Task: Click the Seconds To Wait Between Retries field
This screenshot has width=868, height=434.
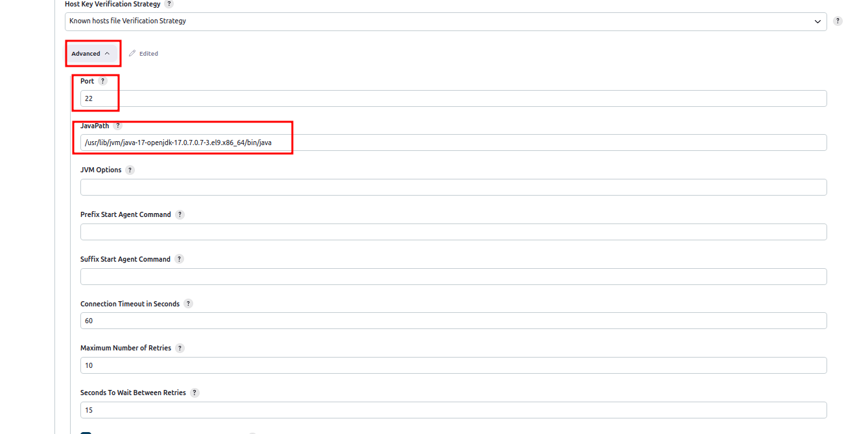Action: coord(454,410)
